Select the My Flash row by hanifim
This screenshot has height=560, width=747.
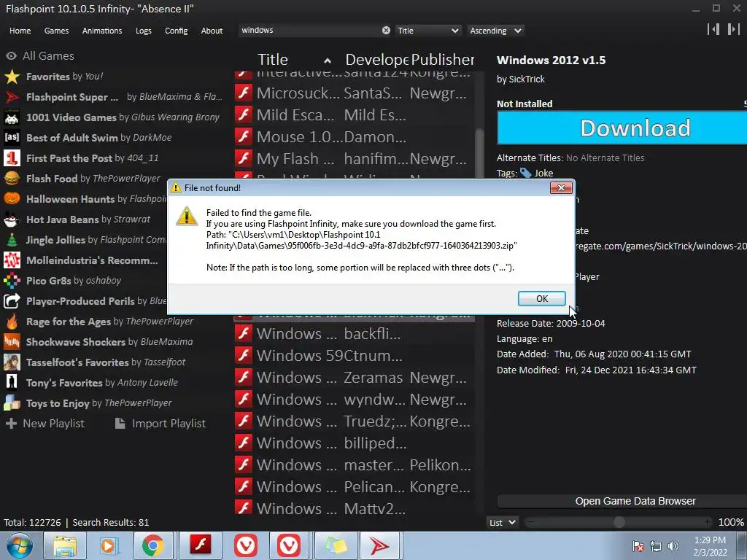click(x=354, y=158)
